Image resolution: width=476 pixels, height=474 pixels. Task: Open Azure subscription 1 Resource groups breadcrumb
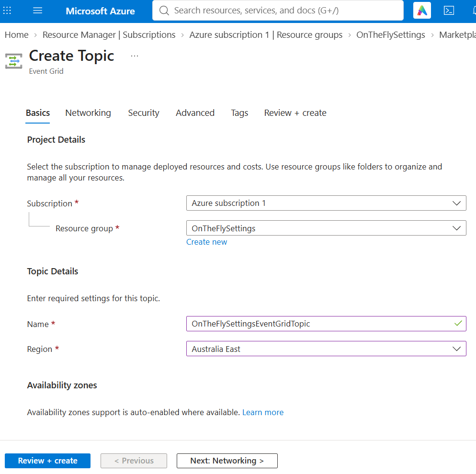[266, 35]
